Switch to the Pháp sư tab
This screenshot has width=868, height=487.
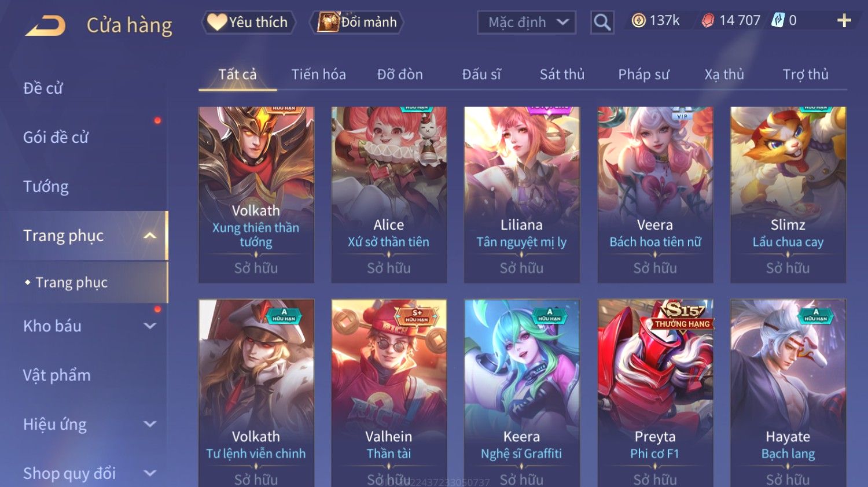tap(643, 75)
